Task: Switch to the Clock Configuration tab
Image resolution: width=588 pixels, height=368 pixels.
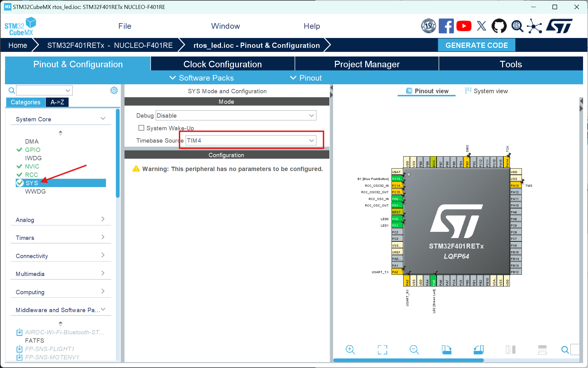Action: [222, 64]
